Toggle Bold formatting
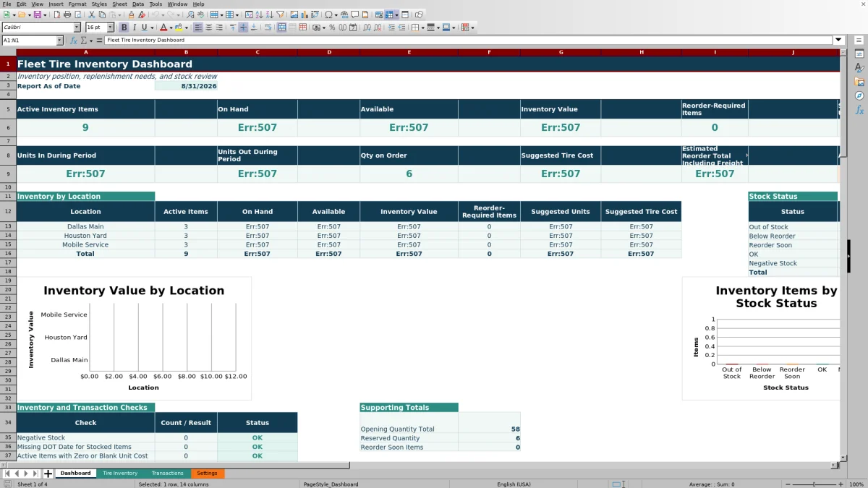Screen dimensions: 868x488 tap(124, 27)
